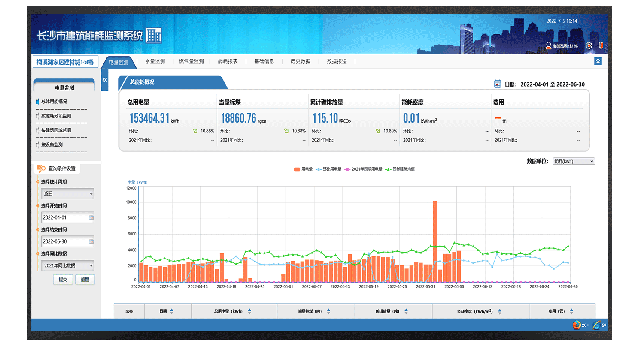This screenshot has width=644, height=343.
Task: Expand the 2021年同比数据 dropdown
Action: pyautogui.click(x=68, y=266)
